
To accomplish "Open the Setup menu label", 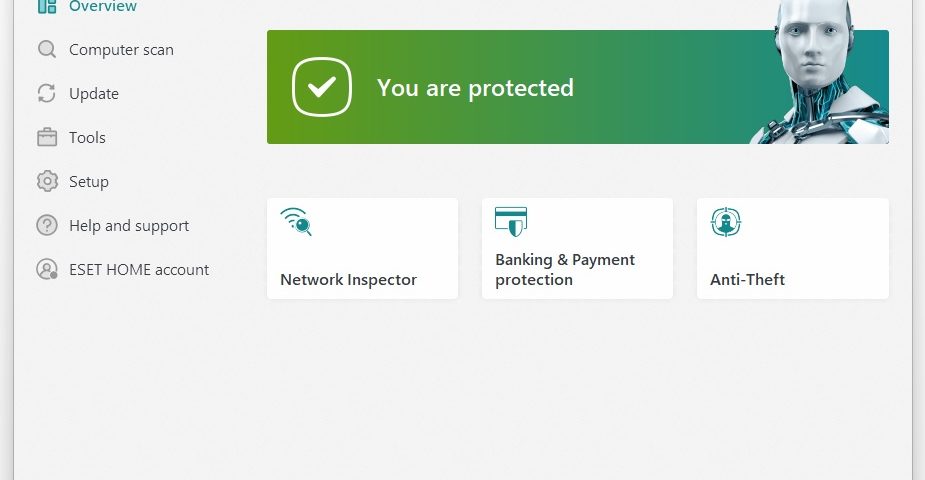I will pyautogui.click(x=89, y=182).
